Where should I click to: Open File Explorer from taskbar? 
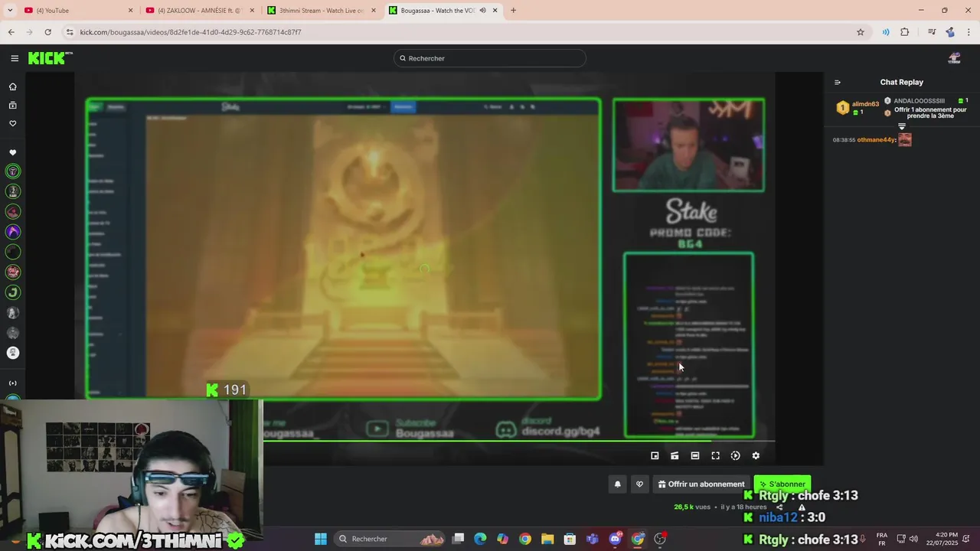(547, 539)
